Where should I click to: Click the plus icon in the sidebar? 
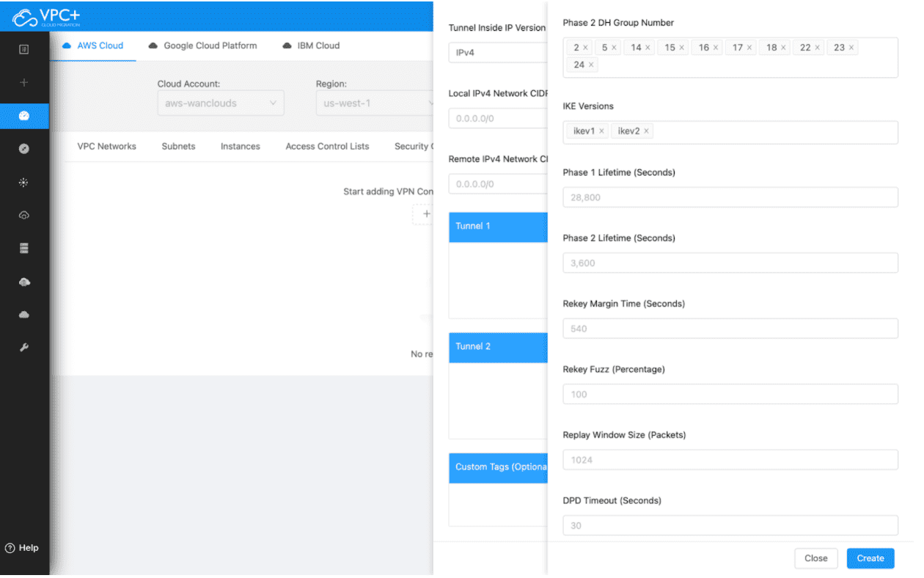24,83
